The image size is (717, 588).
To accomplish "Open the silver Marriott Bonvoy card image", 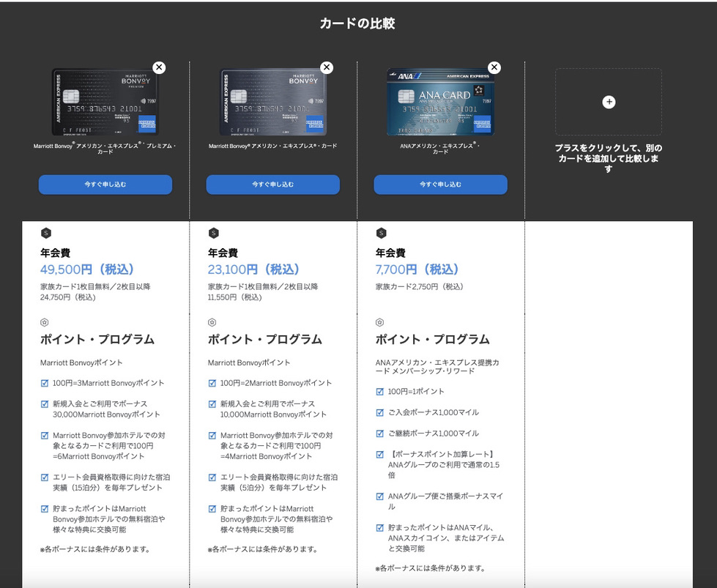I will tap(272, 102).
